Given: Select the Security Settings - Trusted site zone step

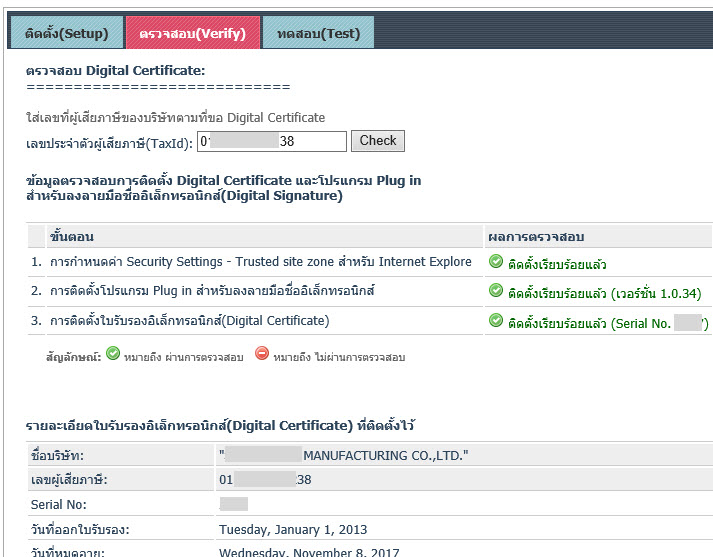Looking at the screenshot, I should click(x=261, y=262).
